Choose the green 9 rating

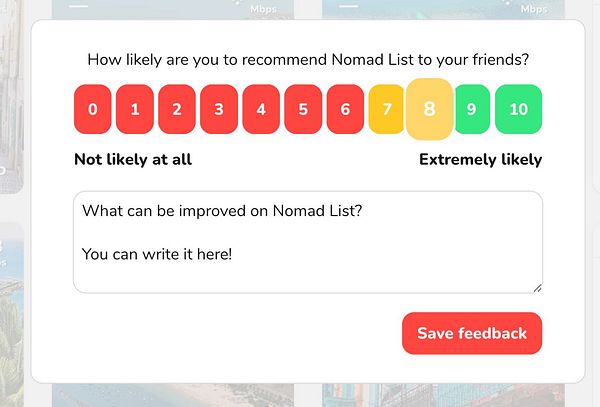tap(471, 109)
